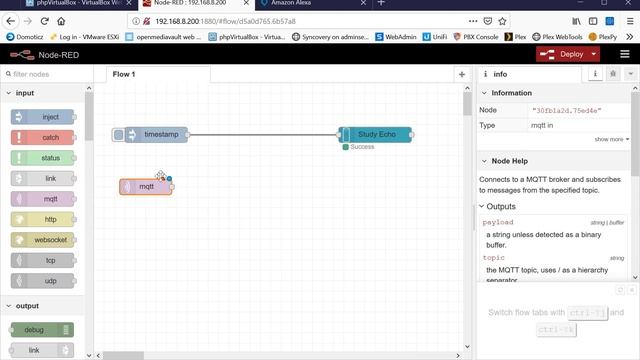Select the udp node in palette
Screen dimensions: 640x360
click(x=42, y=281)
